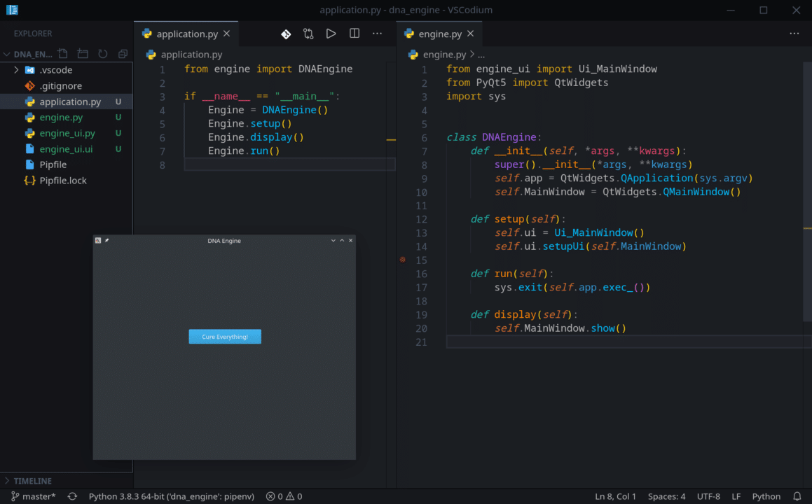Run the Python file using the play icon
The image size is (812, 504).
[331, 33]
